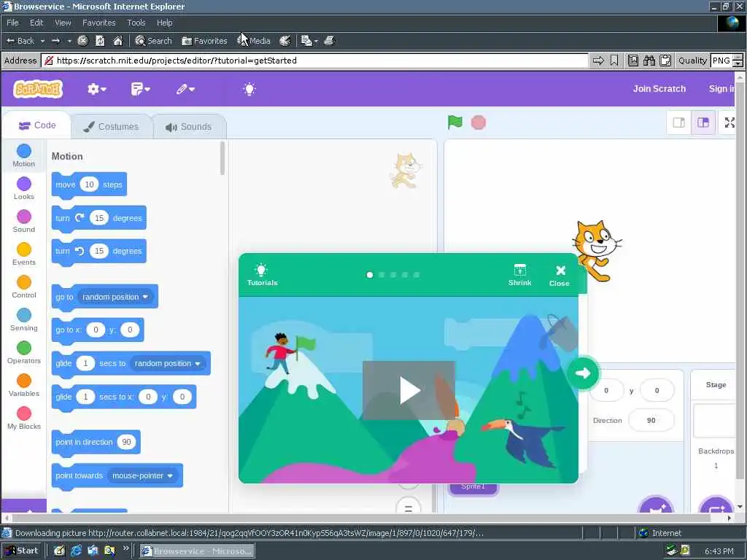The height and width of the screenshot is (560, 747).
Task: Expand glide secs to random position dropdown
Action: [168, 363]
